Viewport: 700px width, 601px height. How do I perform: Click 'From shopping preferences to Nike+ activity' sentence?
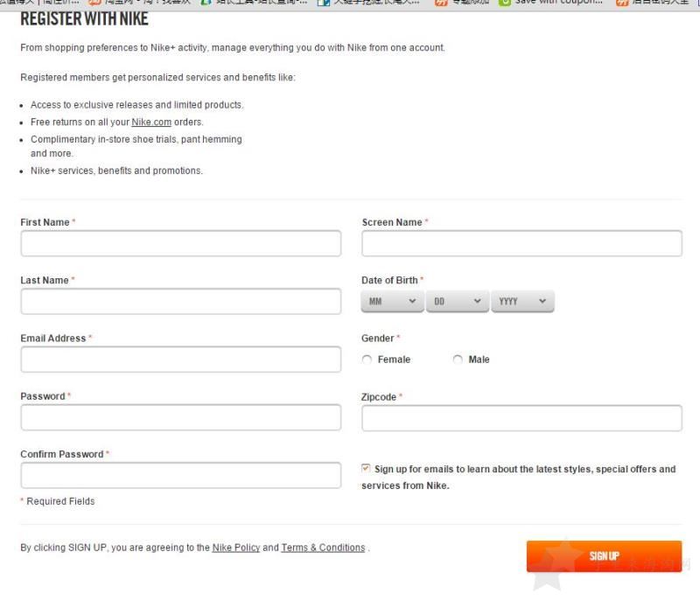point(233,48)
